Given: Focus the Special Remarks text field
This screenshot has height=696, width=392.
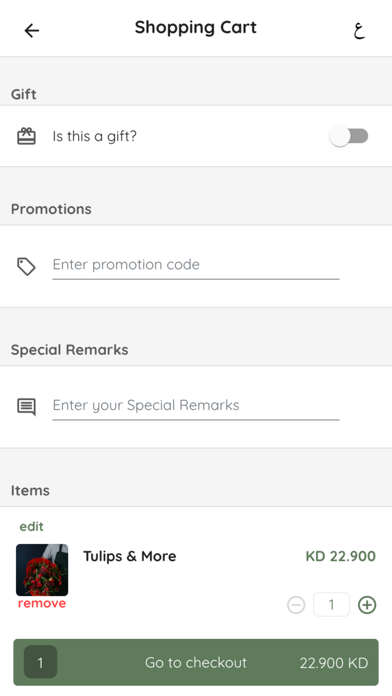Looking at the screenshot, I should click(x=196, y=406).
